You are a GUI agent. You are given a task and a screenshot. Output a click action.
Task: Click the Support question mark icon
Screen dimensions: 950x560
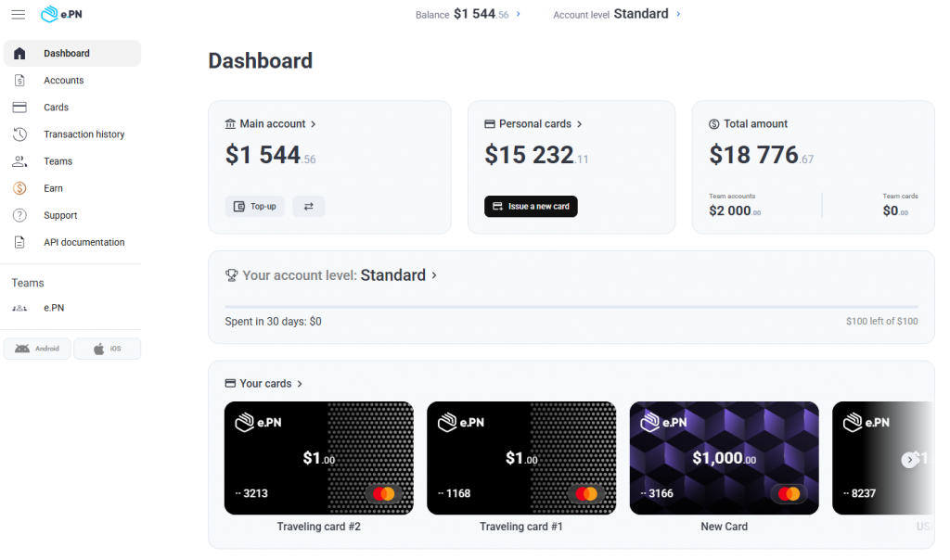pyautogui.click(x=19, y=215)
